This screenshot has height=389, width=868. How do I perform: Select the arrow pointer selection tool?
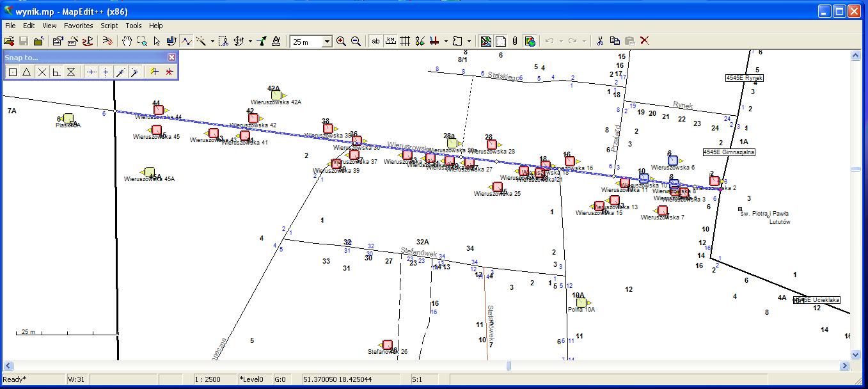pyautogui.click(x=156, y=41)
